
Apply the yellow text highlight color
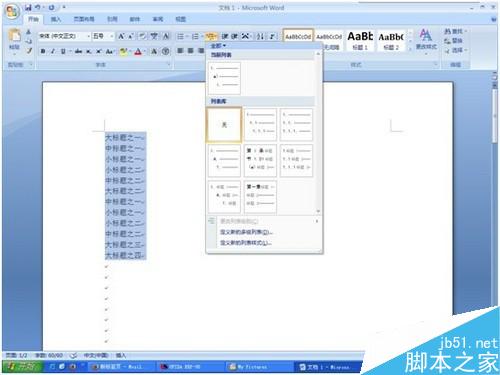(123, 51)
